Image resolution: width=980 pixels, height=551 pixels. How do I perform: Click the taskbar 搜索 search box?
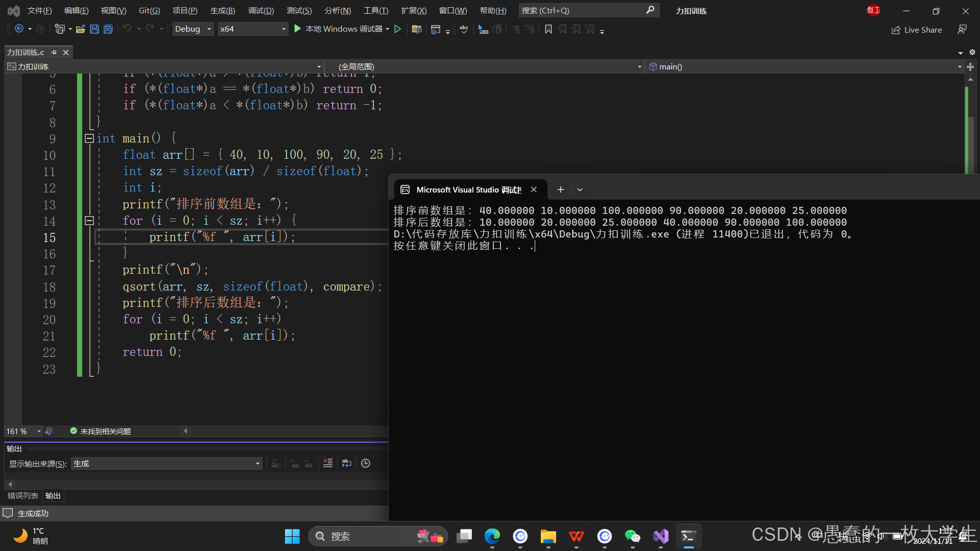[x=378, y=536]
